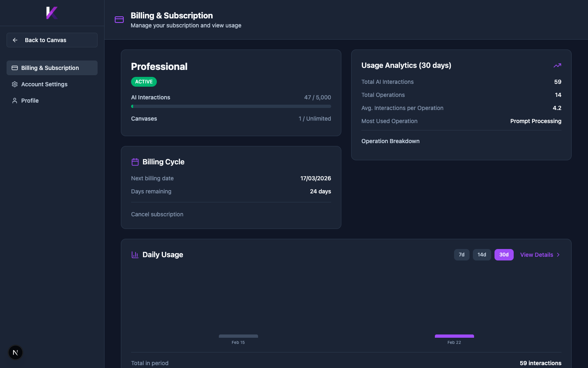Click the ACTIVE status badge

pyautogui.click(x=144, y=81)
